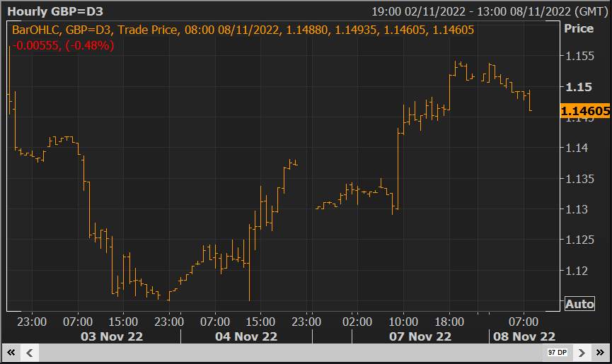Click the 1.12 price axis label

[x=577, y=271]
